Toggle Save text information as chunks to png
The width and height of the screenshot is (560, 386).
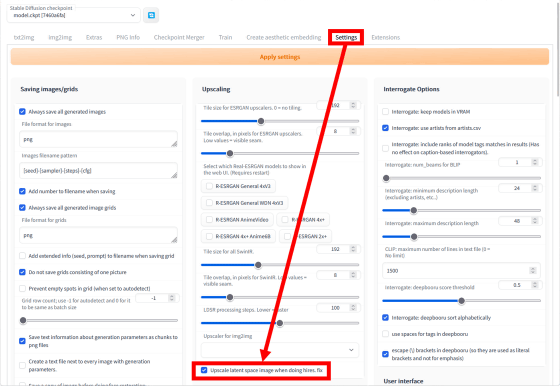tap(22, 341)
